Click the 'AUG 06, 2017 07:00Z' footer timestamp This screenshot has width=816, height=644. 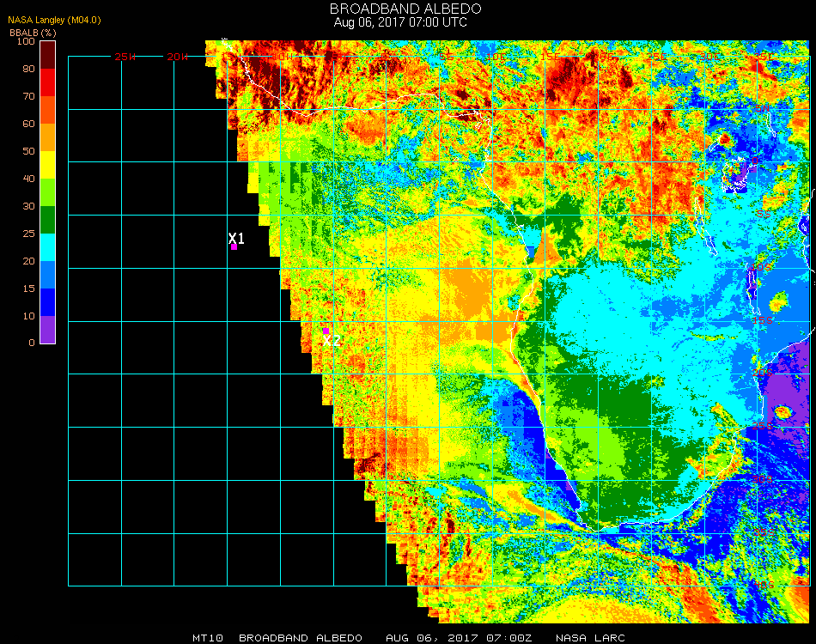459,638
